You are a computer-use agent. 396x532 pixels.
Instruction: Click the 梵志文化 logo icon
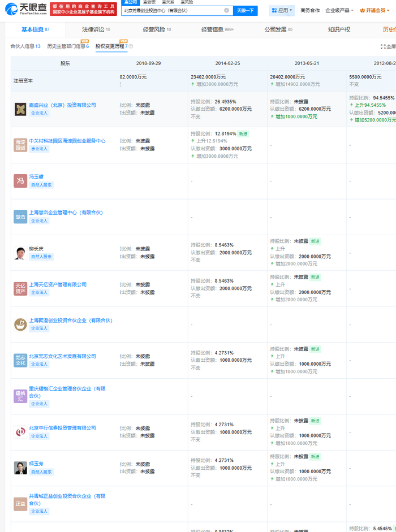coord(20,360)
